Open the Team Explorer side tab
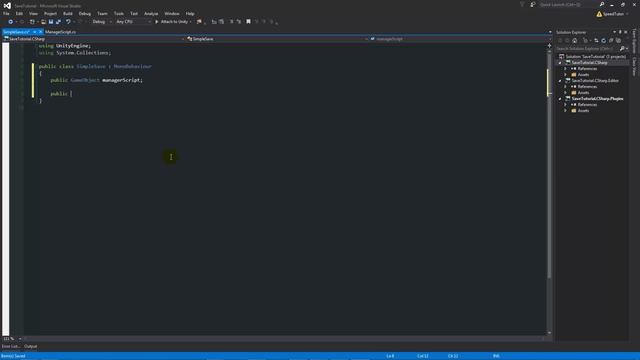This screenshot has width=640, height=360. 634,41
